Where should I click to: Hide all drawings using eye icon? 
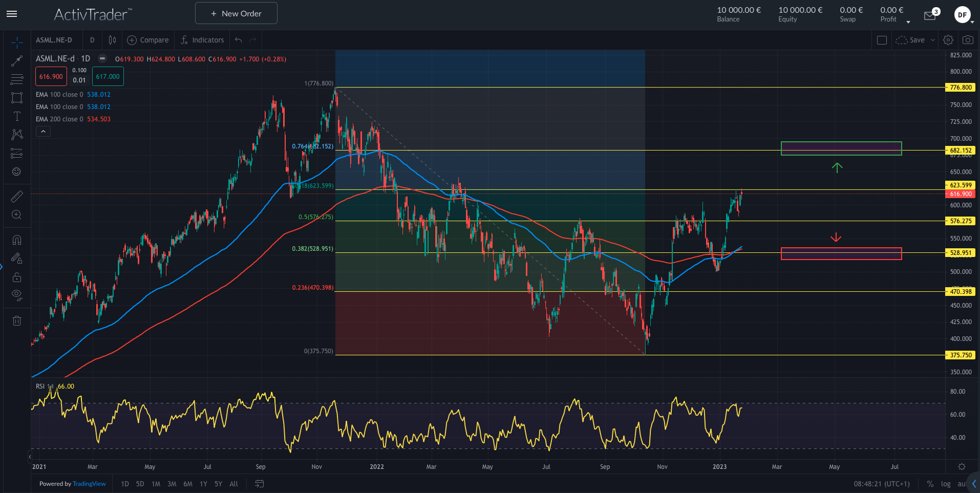[x=17, y=294]
